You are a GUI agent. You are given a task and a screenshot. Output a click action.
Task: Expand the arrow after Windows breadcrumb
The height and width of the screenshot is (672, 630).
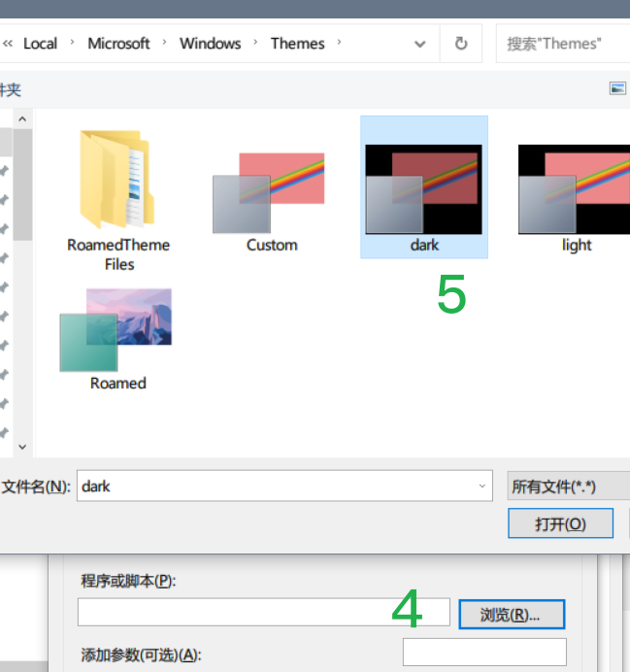tap(255, 43)
